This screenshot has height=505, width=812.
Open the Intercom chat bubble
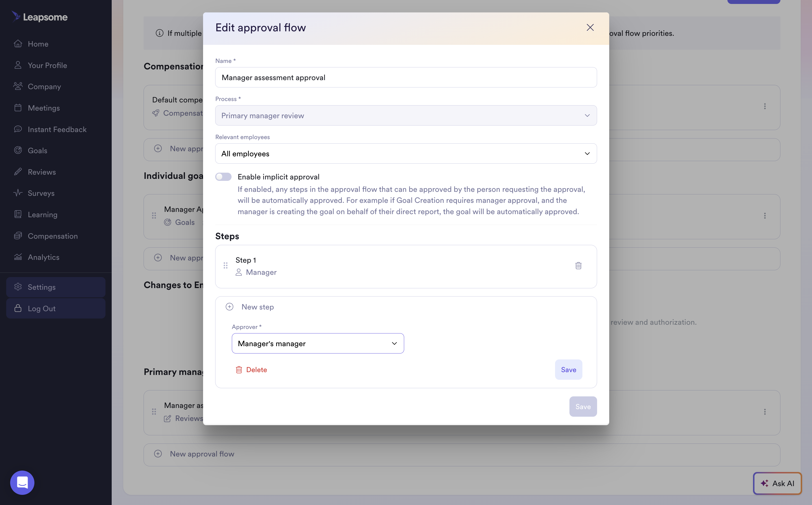22,483
